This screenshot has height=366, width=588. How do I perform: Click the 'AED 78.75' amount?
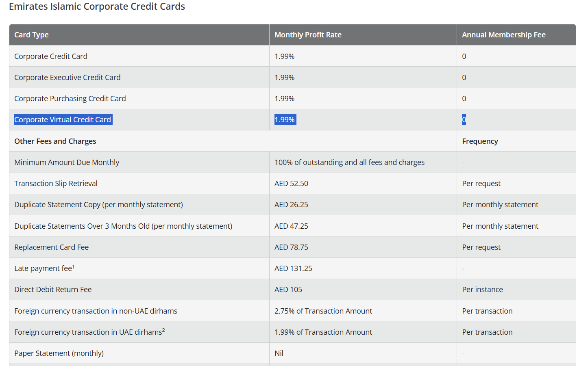[x=291, y=247]
